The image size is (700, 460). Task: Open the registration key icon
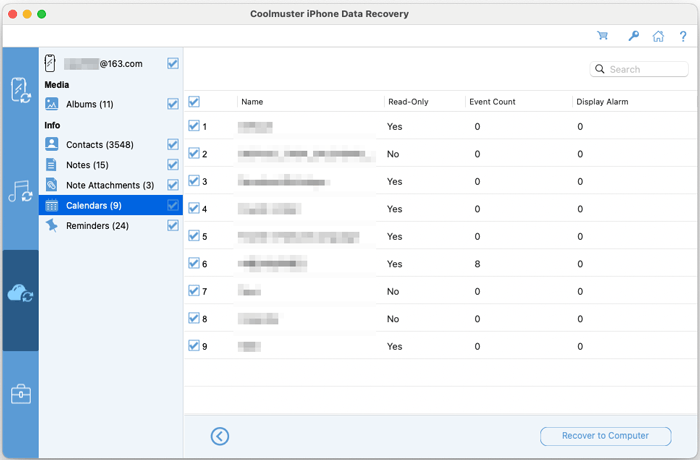tap(633, 36)
